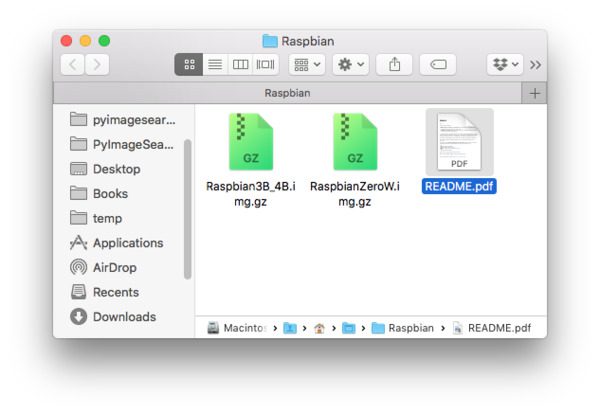
Task: Click Macintosh disk in path bar
Action: pos(236,328)
